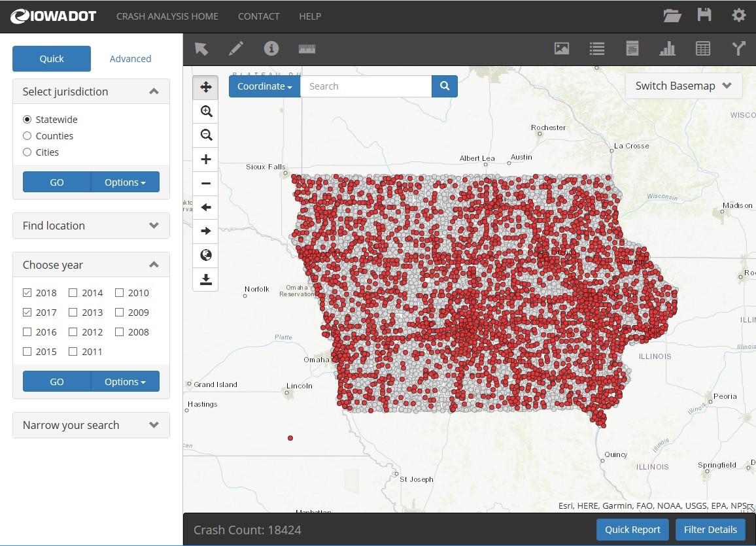Uncheck the 2018 year checkbox
The image size is (756, 546).
tap(27, 293)
